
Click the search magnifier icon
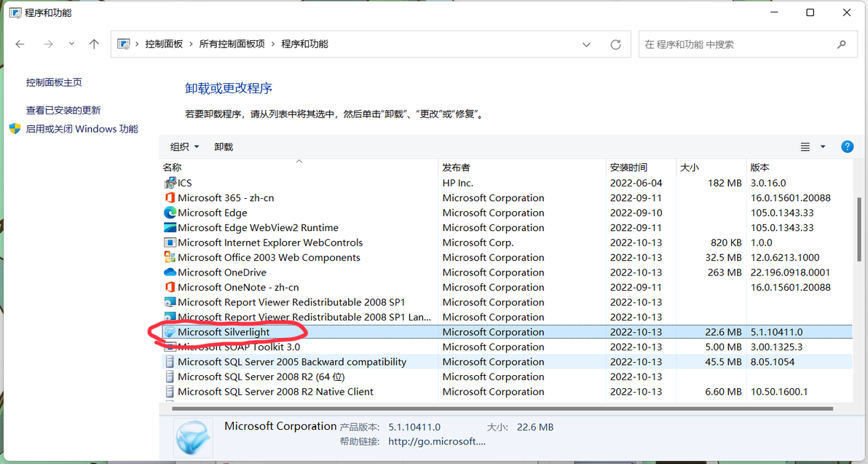[842, 44]
